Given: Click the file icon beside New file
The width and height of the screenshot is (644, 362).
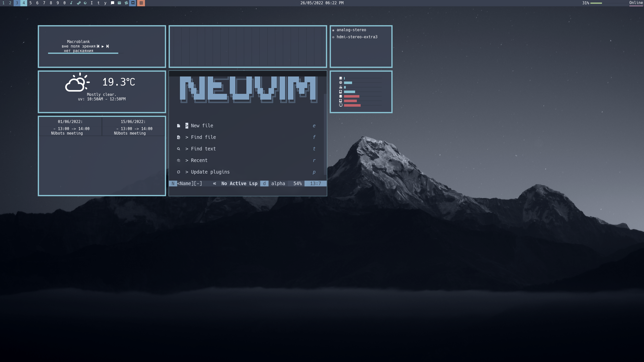Looking at the screenshot, I should (178, 126).
